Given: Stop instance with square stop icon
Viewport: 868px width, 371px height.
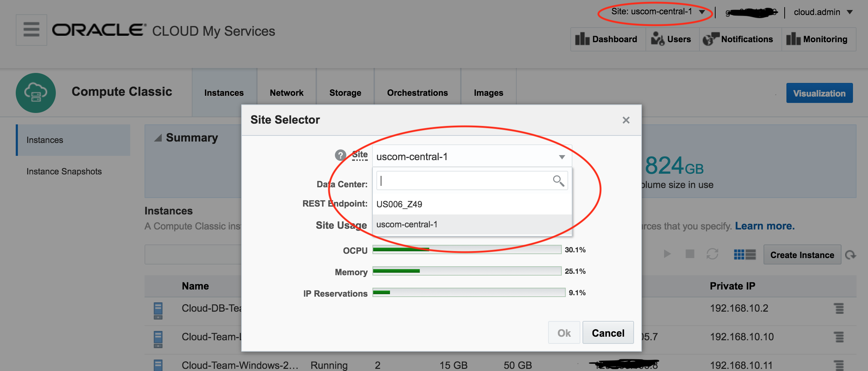Looking at the screenshot, I should click(x=690, y=254).
